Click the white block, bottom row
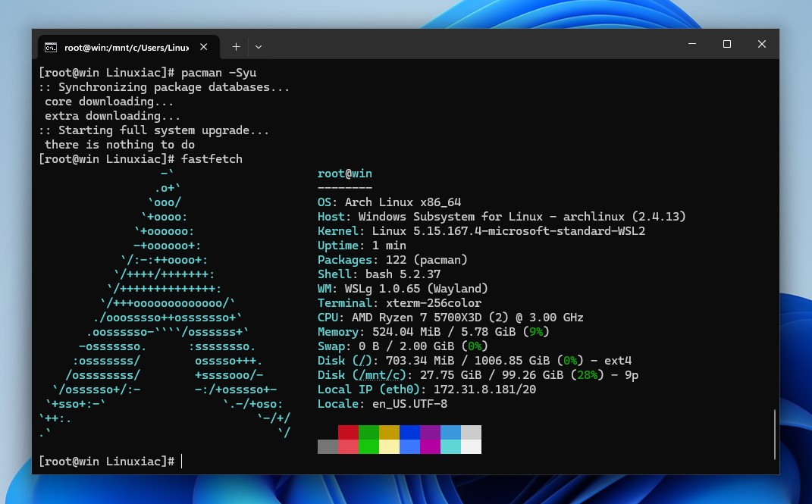Screen dimensions: 812x504 (x=472, y=446)
